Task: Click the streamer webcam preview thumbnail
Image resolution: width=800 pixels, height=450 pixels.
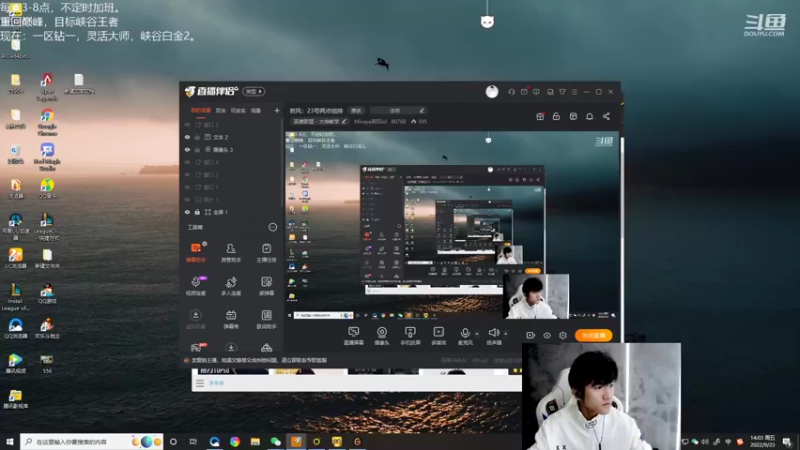Action: coord(602,396)
